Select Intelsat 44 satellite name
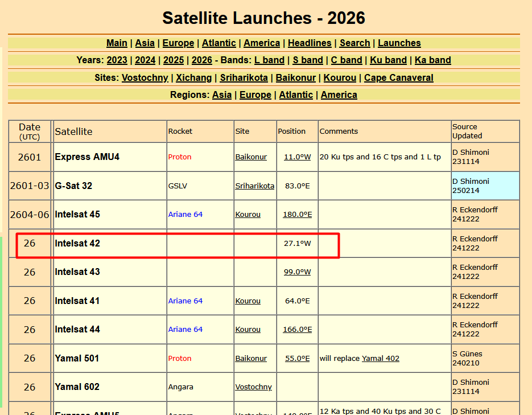Screen dimensions: 532x415 pos(77,330)
